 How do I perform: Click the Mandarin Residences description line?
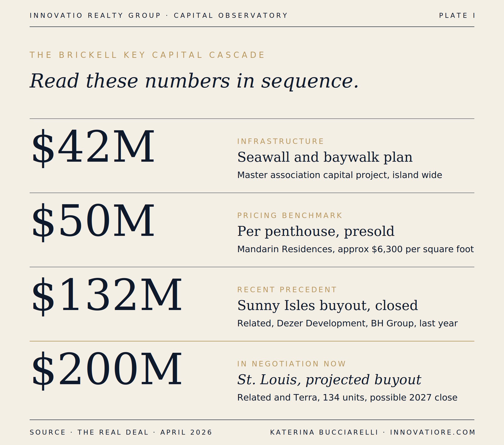pos(355,249)
